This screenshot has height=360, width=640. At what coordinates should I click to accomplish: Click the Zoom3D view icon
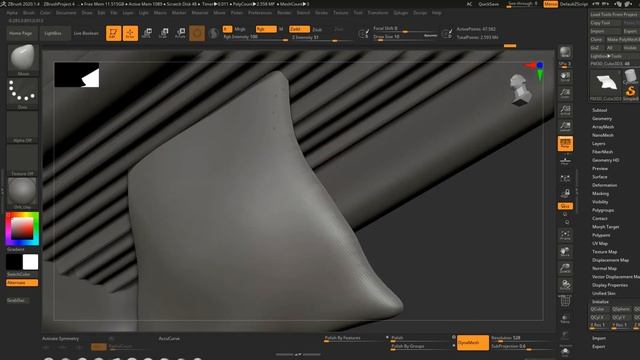[565, 268]
